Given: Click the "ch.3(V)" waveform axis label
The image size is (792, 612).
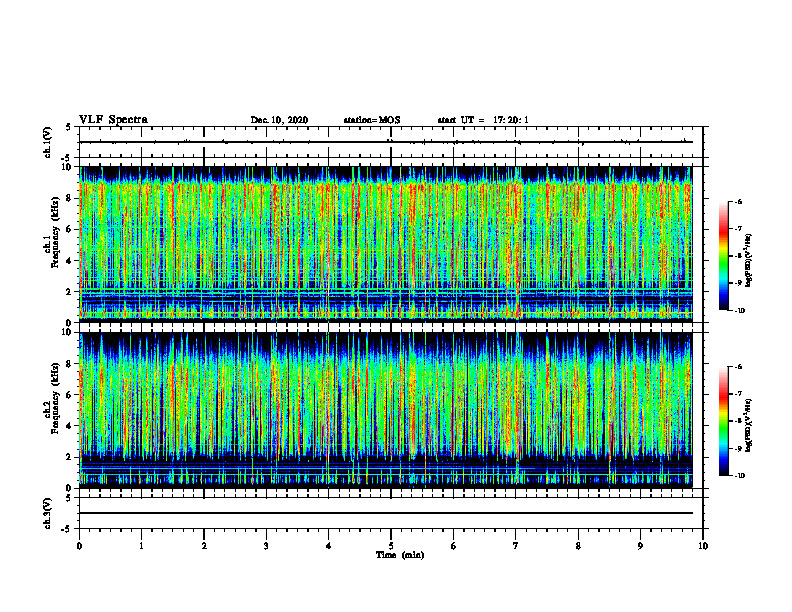Looking at the screenshot, I should (48, 513).
